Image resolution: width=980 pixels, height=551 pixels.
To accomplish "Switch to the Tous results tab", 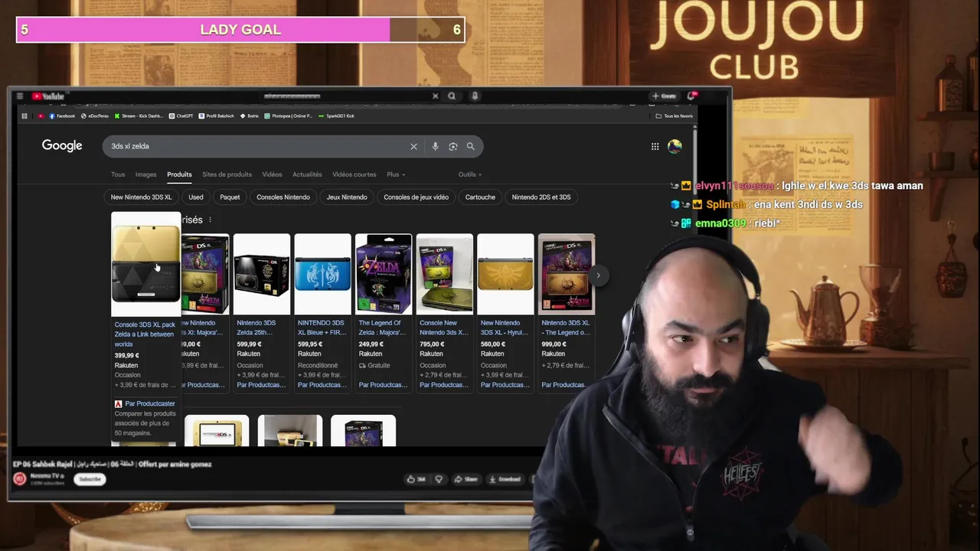I will point(118,174).
